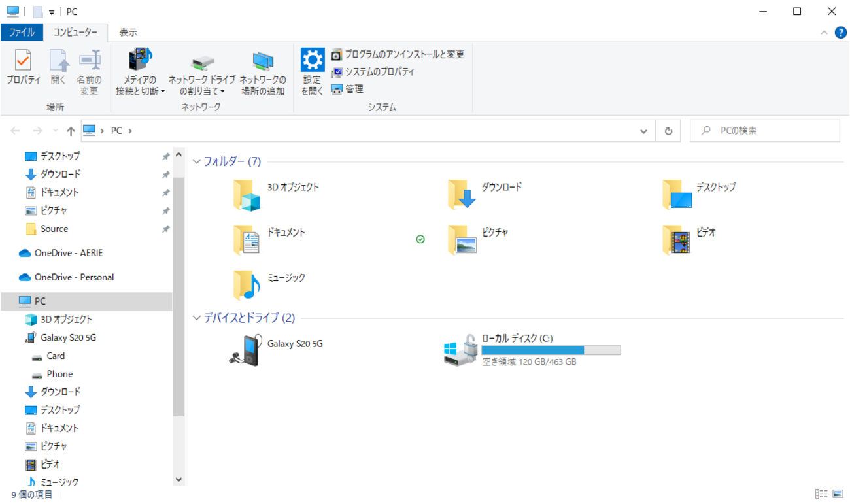
Task: Click the up arrow to parent folder
Action: pos(71,131)
